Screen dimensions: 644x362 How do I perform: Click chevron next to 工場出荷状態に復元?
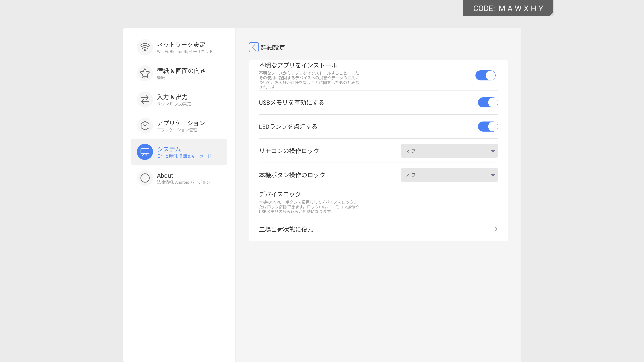(496, 229)
